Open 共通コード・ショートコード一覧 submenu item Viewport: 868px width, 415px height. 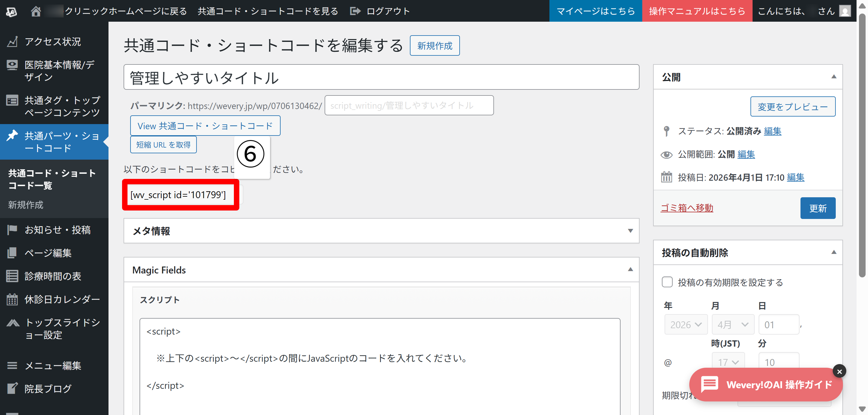coord(52,179)
